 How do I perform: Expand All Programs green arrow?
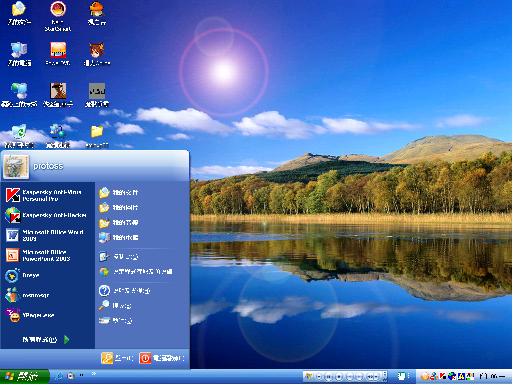67,339
